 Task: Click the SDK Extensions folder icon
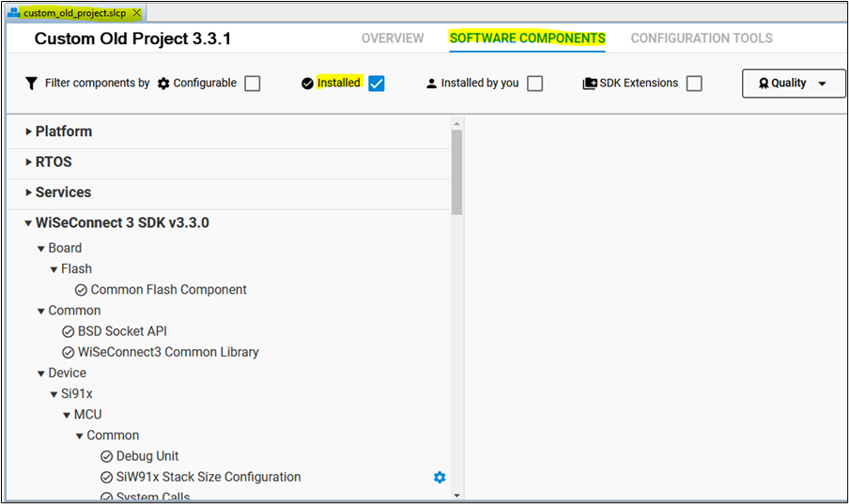click(590, 84)
